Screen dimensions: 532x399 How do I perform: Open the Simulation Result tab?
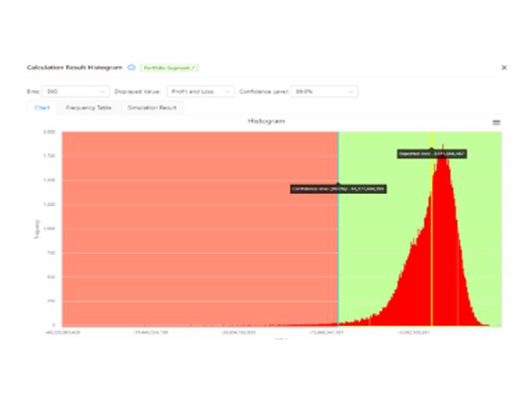click(x=152, y=107)
